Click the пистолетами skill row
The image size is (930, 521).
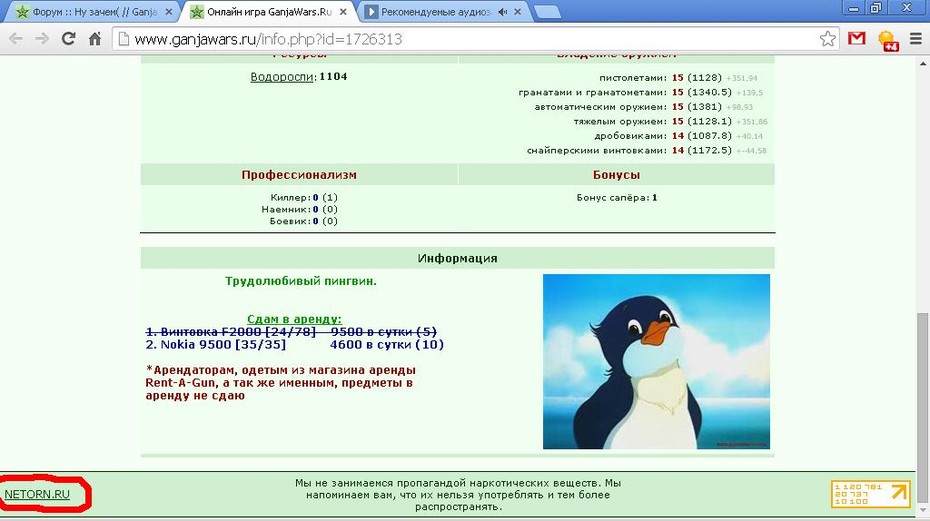click(678, 78)
